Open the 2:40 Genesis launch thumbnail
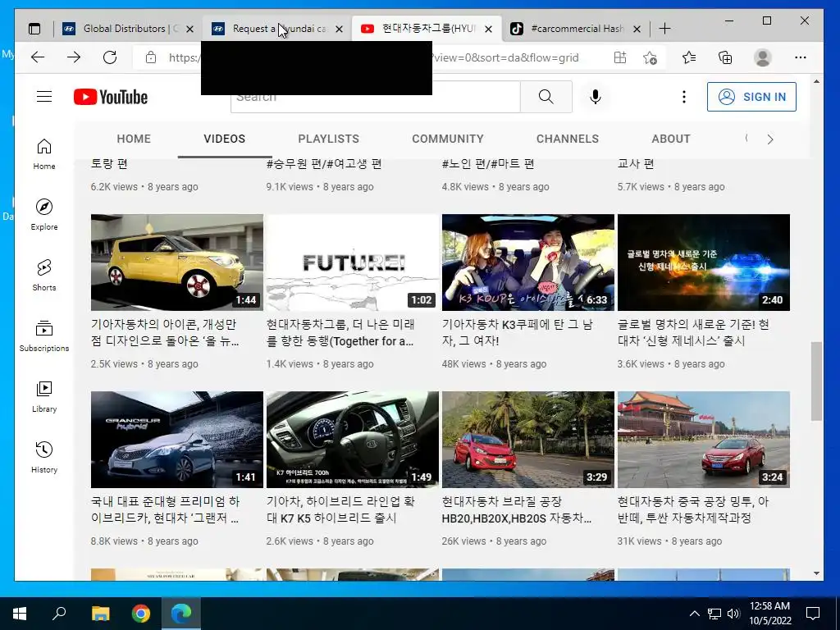This screenshot has height=630, width=840. tap(703, 262)
